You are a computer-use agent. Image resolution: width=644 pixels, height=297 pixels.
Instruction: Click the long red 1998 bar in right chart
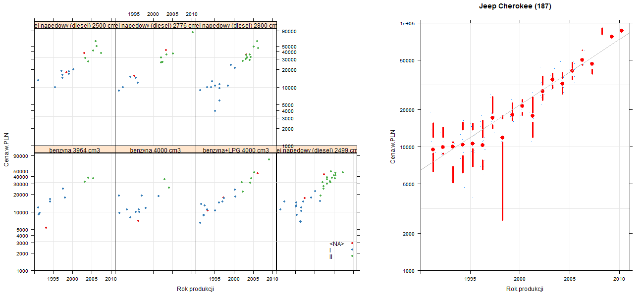pos(502,181)
